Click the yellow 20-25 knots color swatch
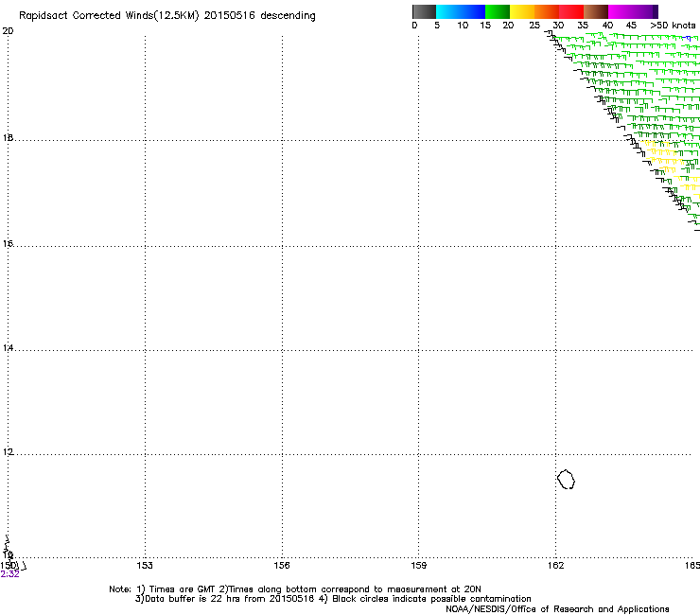The height and width of the screenshot is (615, 700). [x=522, y=11]
